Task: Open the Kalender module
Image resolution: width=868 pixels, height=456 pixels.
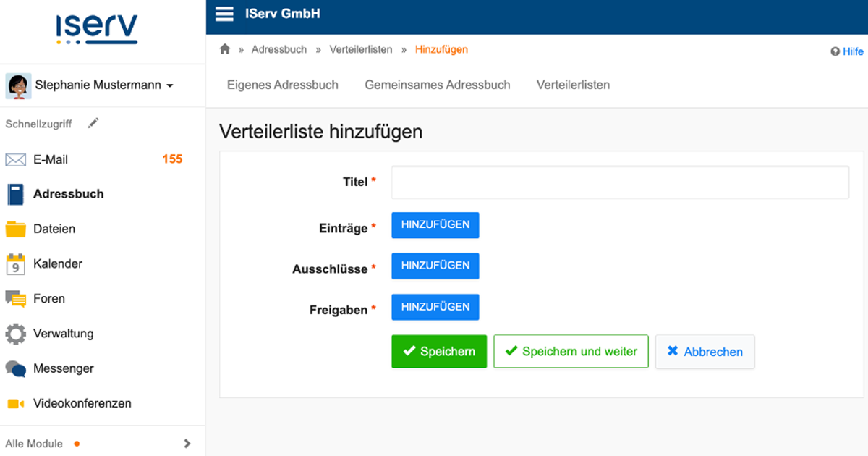Action: click(x=58, y=263)
